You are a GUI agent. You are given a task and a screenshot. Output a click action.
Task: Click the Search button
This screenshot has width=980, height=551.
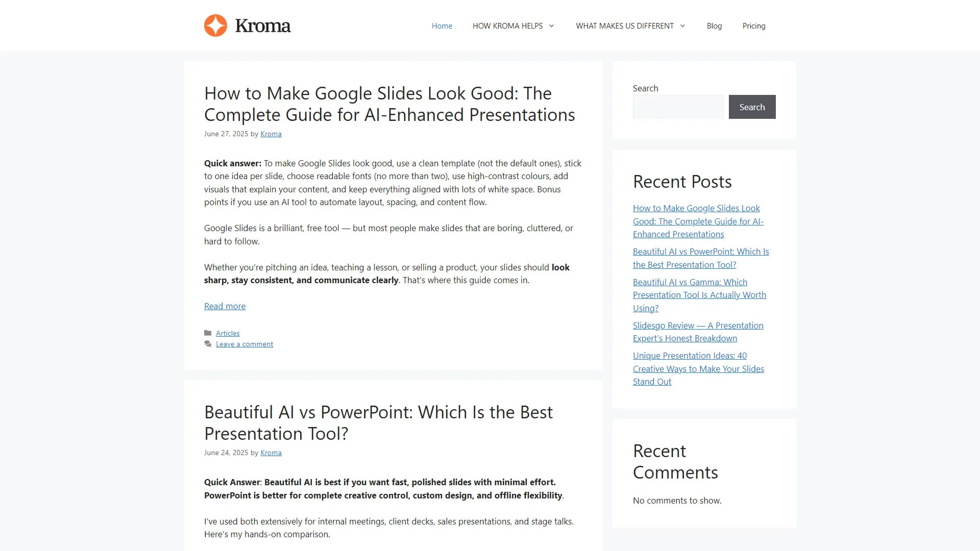(752, 107)
